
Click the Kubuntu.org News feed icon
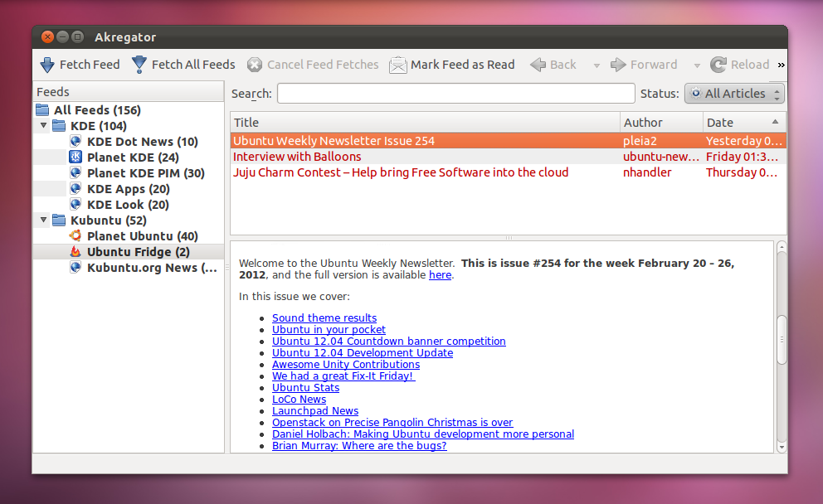[75, 268]
